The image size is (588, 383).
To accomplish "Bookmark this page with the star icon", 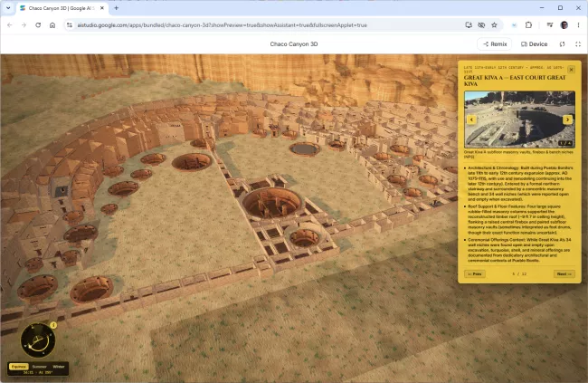I will (494, 25).
